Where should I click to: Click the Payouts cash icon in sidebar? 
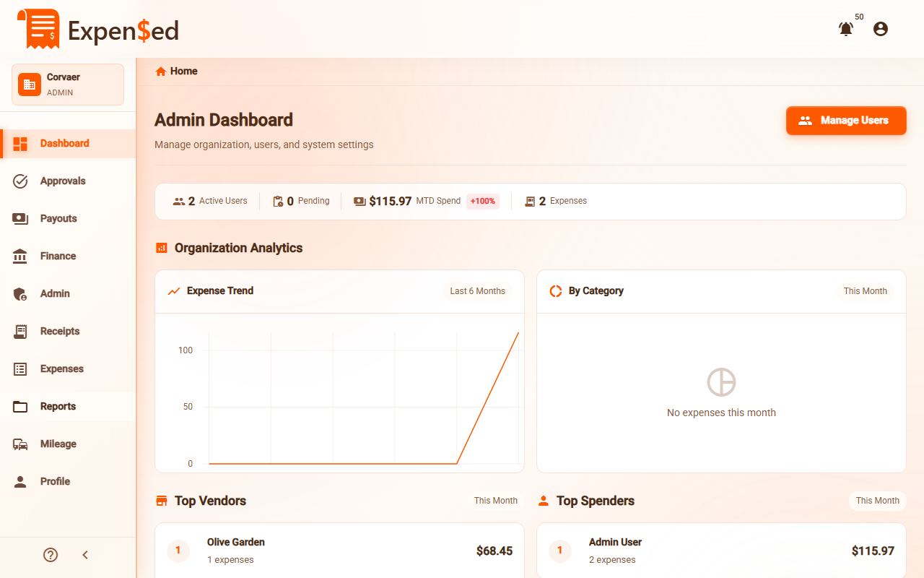(x=20, y=219)
